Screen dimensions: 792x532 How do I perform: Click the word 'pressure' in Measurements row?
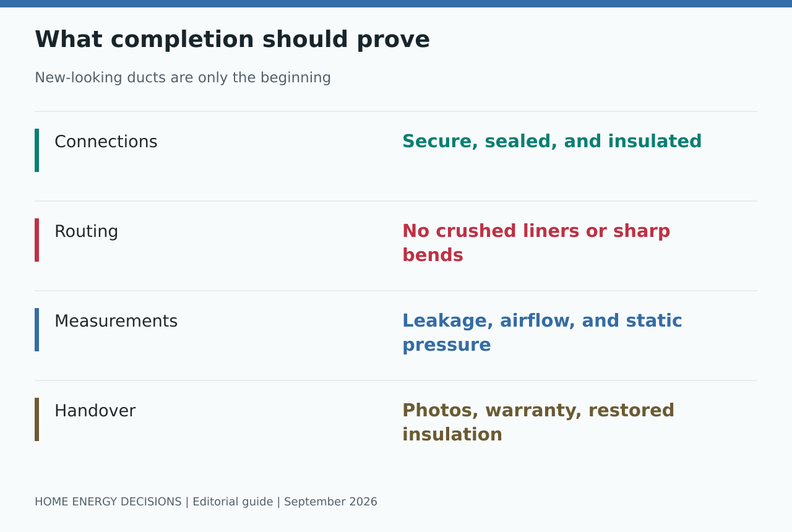pos(447,345)
